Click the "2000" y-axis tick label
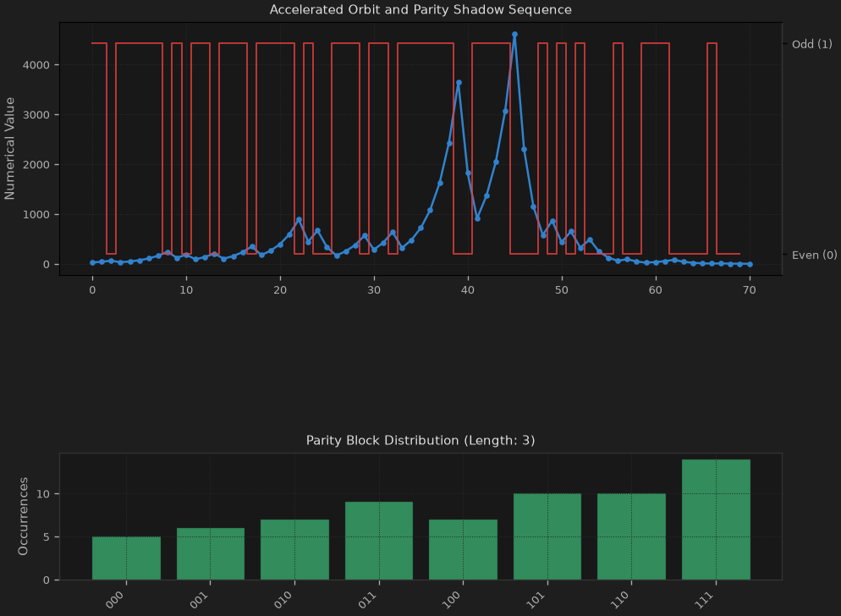The height and width of the screenshot is (616, 841). click(36, 165)
